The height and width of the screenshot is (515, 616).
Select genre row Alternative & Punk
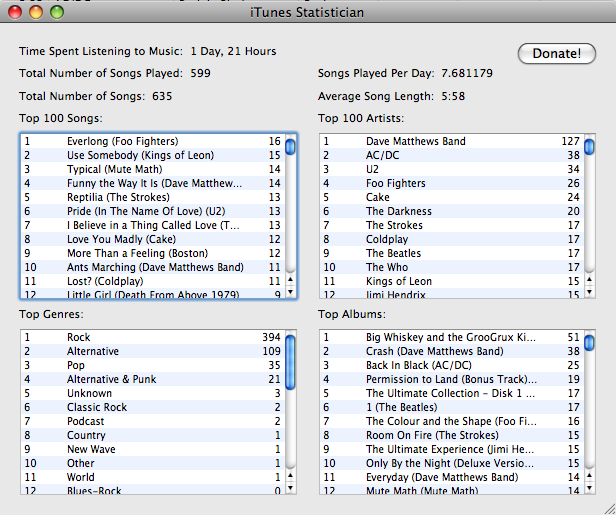[x=153, y=379]
